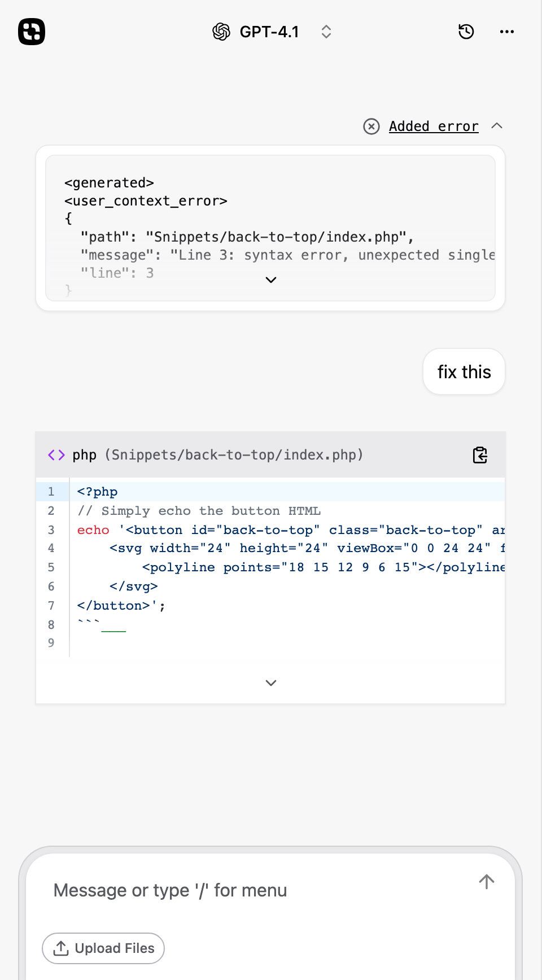This screenshot has height=980, width=542.
Task: Click the "path" line in error context
Action: point(247,237)
